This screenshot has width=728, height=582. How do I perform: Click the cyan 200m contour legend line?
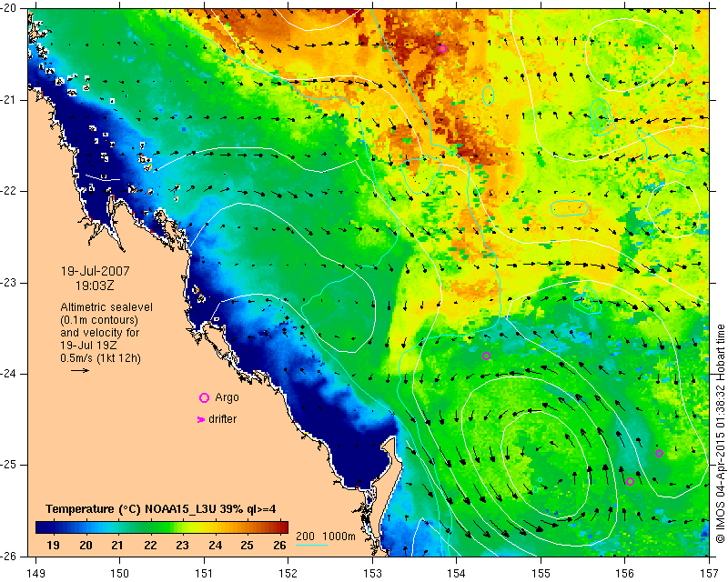[x=311, y=545]
